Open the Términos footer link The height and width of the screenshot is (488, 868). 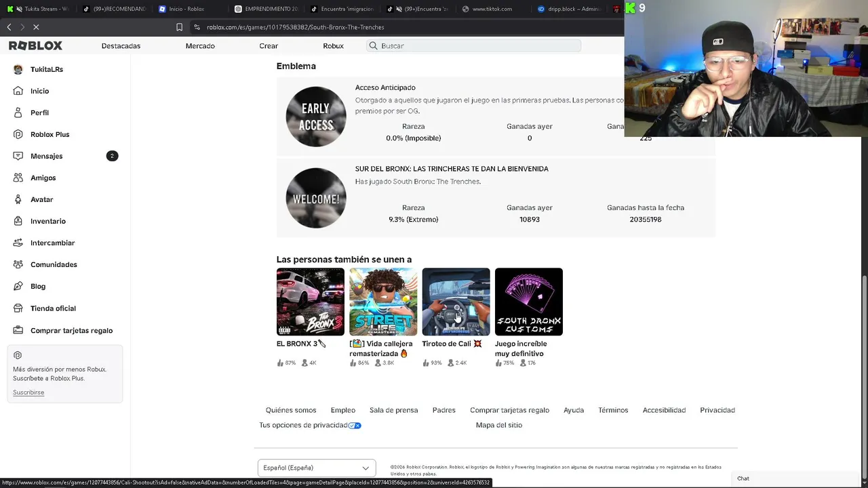(613, 410)
